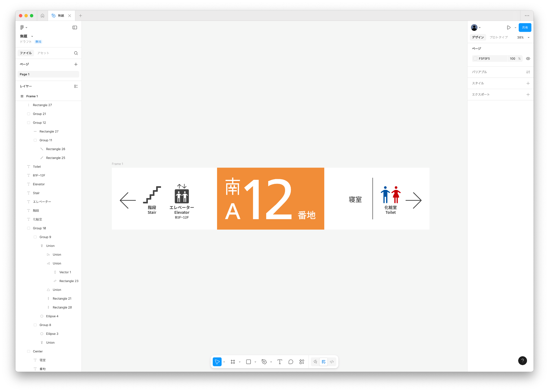
Task: Toggle page background color visibility eye
Action: pos(528,59)
